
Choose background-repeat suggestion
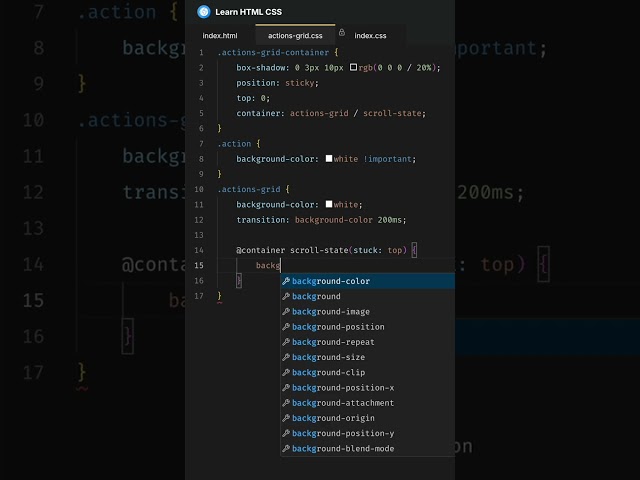(x=368, y=342)
